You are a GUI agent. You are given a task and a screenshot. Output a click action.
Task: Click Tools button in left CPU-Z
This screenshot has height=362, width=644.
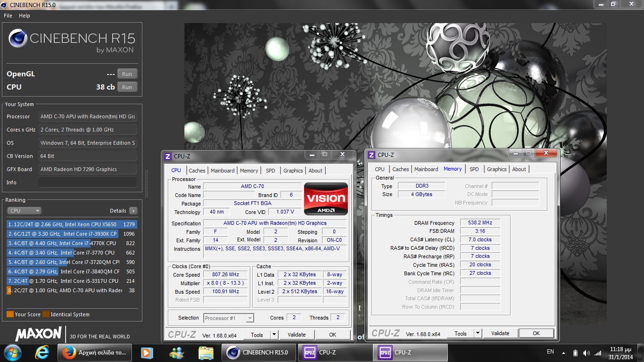(257, 335)
